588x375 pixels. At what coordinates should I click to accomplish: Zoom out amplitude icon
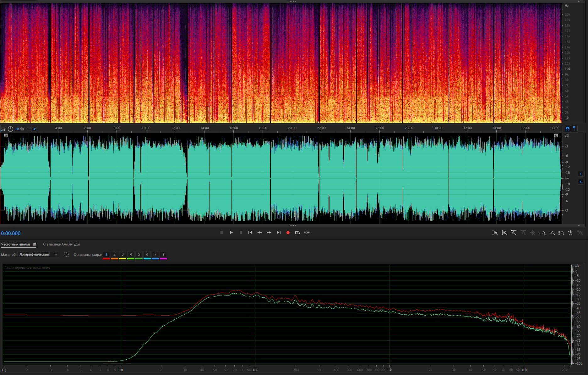click(504, 233)
